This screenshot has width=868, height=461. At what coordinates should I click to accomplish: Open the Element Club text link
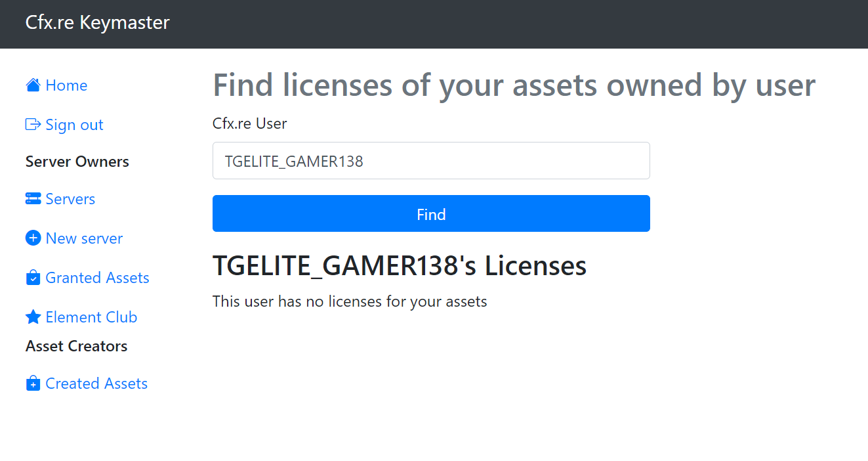pyautogui.click(x=91, y=317)
